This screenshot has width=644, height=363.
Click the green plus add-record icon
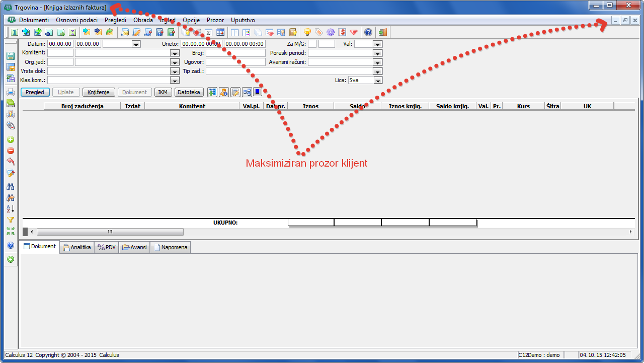click(x=10, y=139)
